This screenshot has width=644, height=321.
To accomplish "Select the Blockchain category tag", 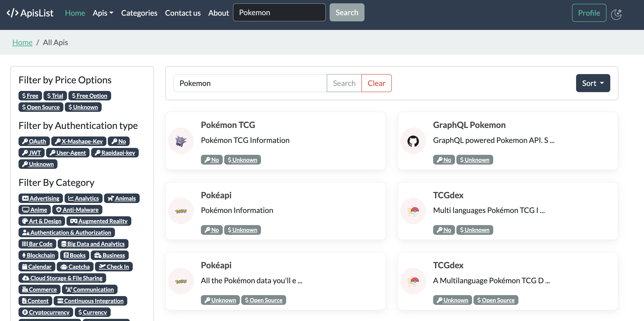I will coord(38,255).
